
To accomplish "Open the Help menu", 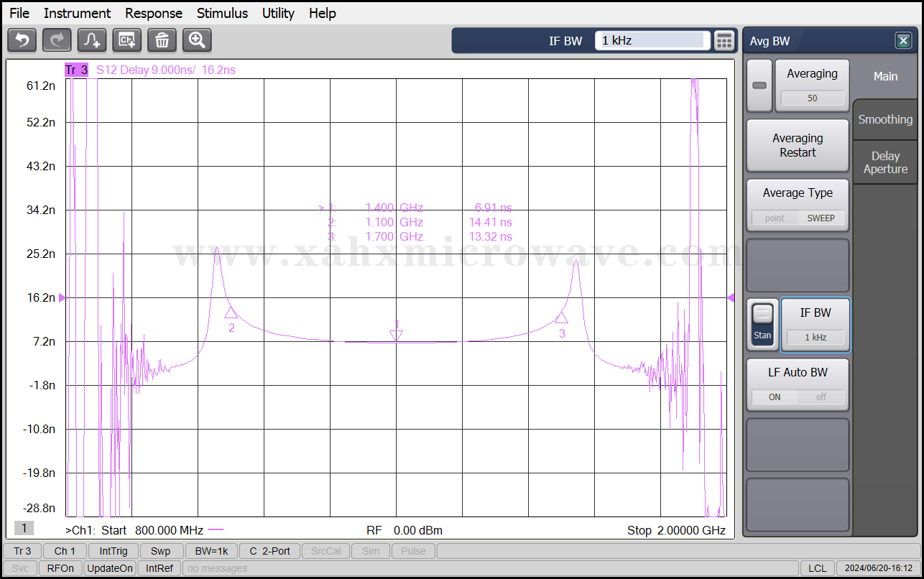I will 323,13.
